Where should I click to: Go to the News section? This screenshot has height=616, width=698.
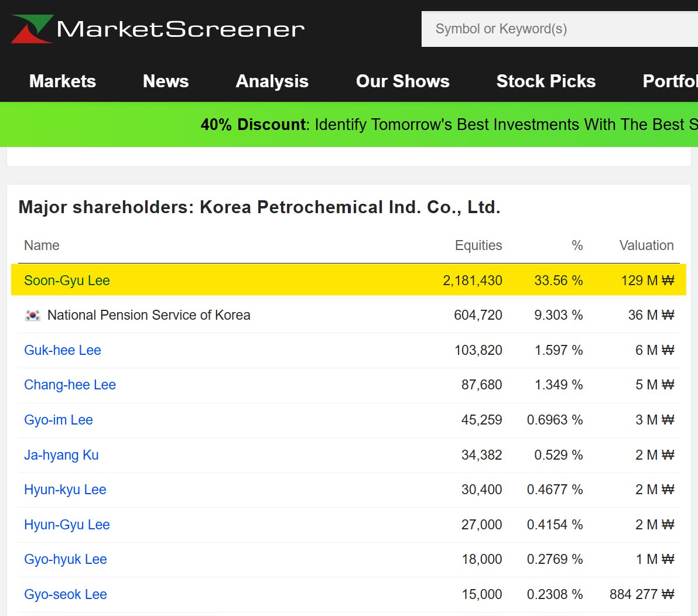pos(166,81)
